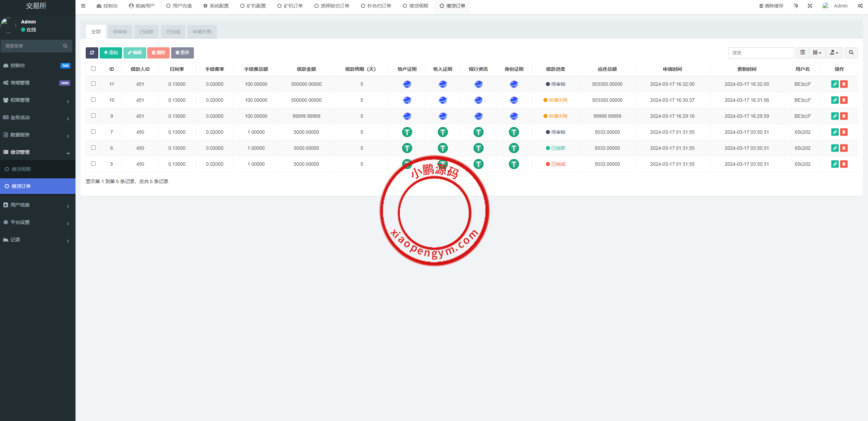The image size is (868, 421).
Task: Select the checkbox for order ID 6
Action: (x=94, y=148)
